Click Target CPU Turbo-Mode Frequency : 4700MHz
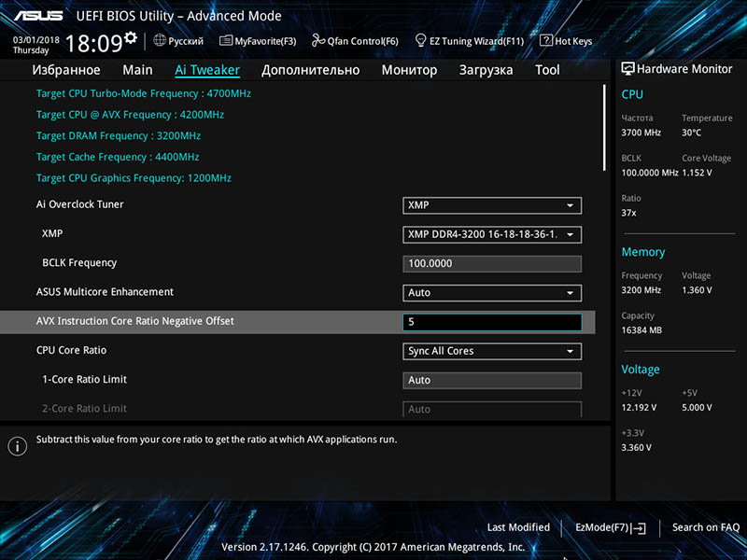This screenshot has width=747, height=560. point(144,94)
